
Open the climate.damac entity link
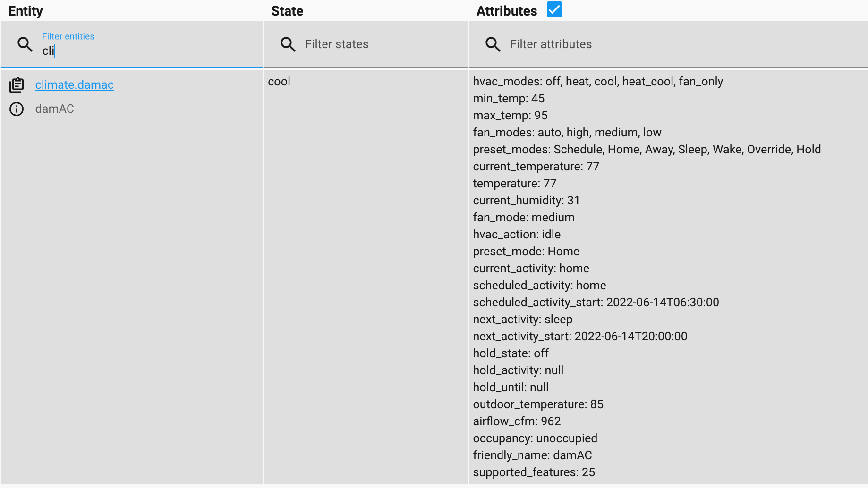74,85
